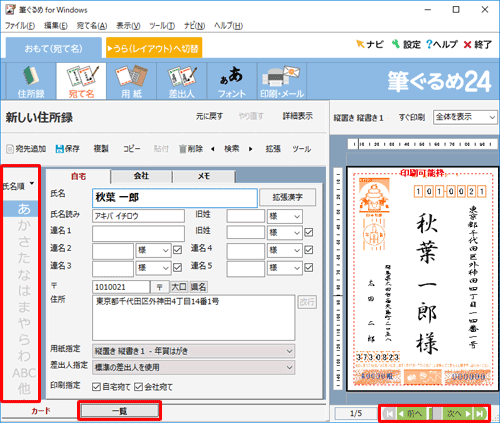Go to previous search result arrow
The height and width of the screenshot is (423, 500).
coord(213,149)
